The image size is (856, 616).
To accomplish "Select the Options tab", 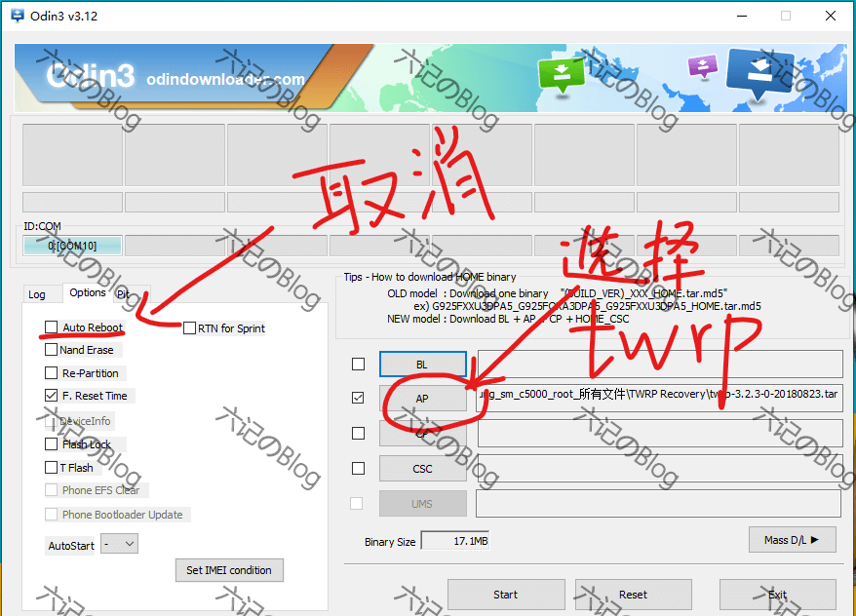I will (88, 292).
